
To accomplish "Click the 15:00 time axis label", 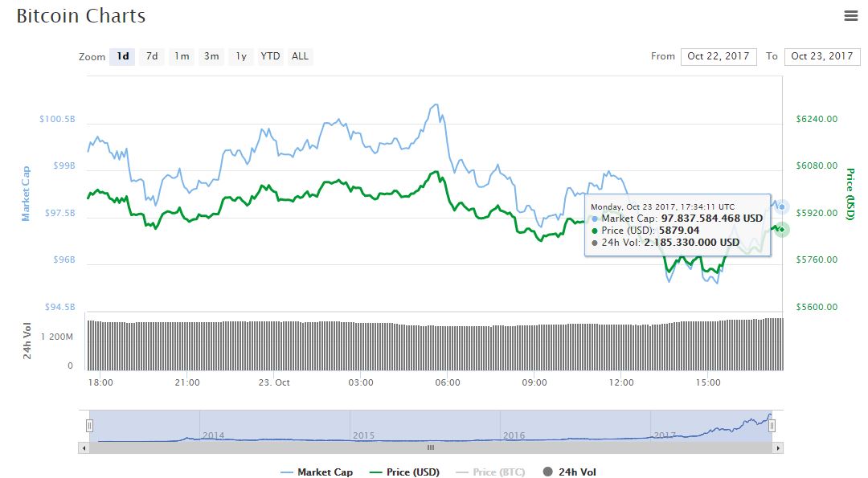I will click(x=708, y=382).
